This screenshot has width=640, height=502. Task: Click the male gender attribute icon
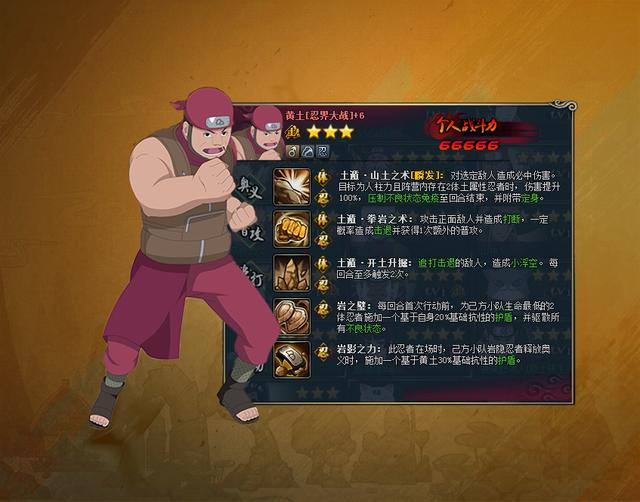click(292, 152)
